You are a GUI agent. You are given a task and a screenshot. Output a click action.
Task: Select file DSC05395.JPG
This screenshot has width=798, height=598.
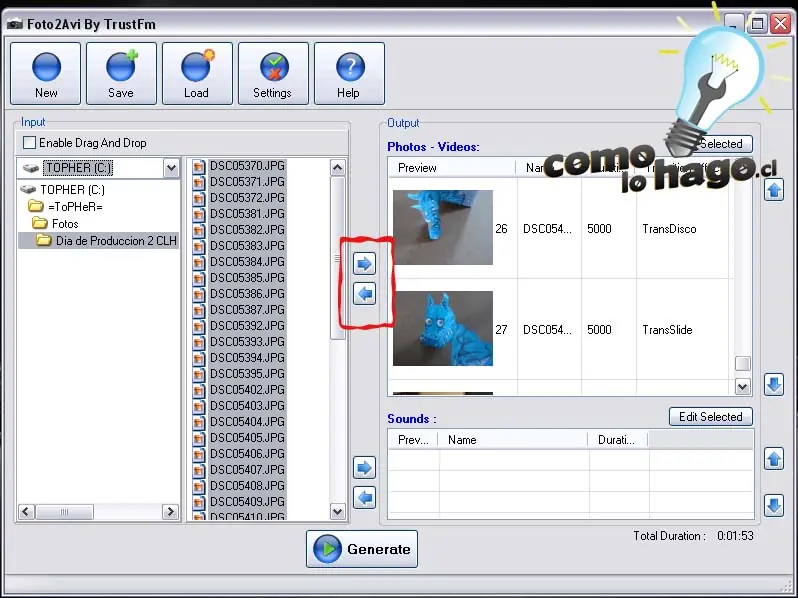[247, 374]
